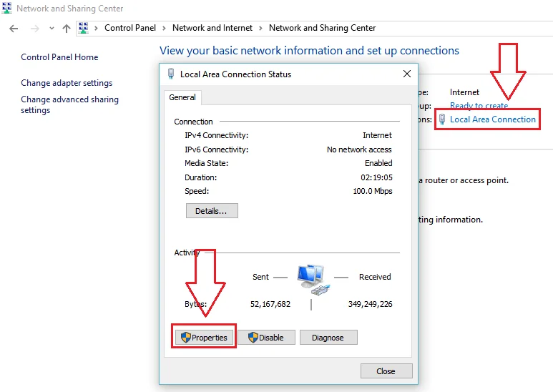Click the Close button in the dialog
This screenshot has height=392, width=553.
click(x=386, y=371)
